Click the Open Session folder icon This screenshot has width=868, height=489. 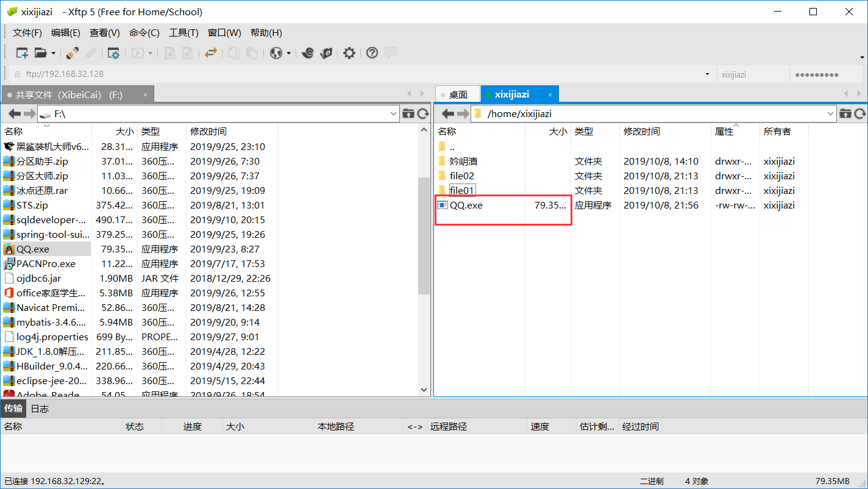[40, 53]
